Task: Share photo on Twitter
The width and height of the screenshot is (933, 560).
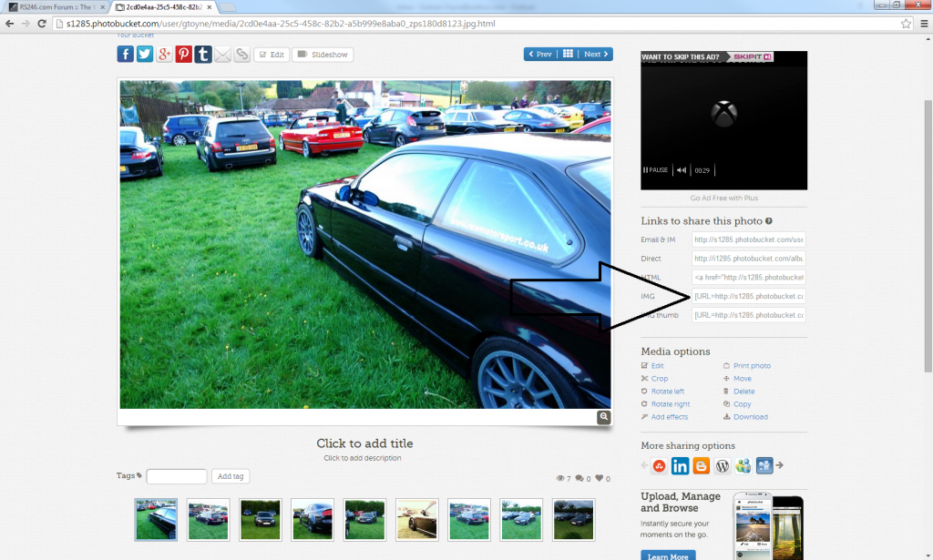Action: click(145, 54)
